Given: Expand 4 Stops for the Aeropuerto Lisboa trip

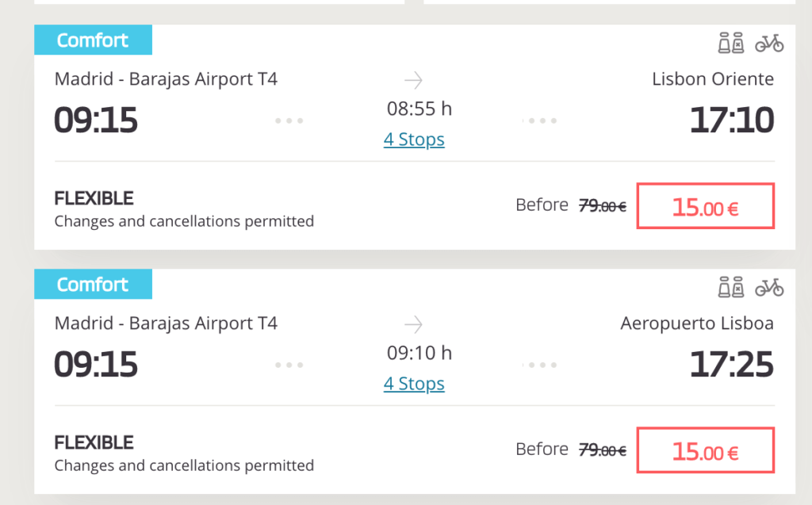Looking at the screenshot, I should pyautogui.click(x=414, y=384).
